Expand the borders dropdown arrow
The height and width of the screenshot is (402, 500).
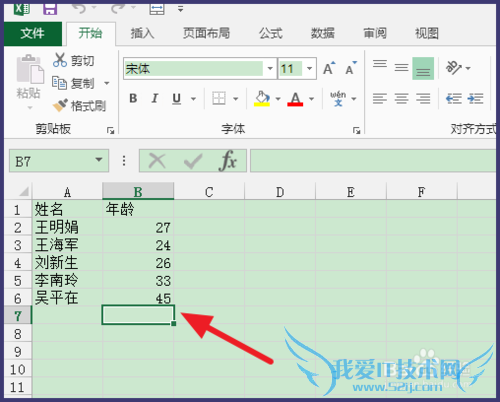pyautogui.click(x=236, y=99)
